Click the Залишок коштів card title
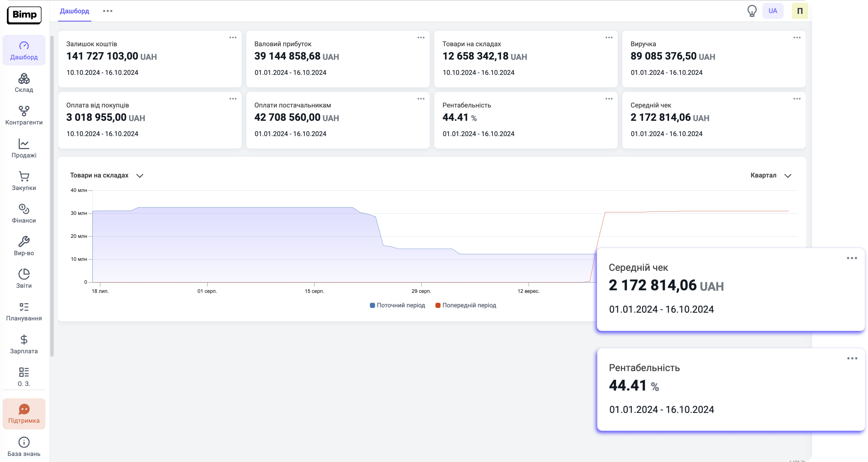Screen dimensions: 868x462 92,44
